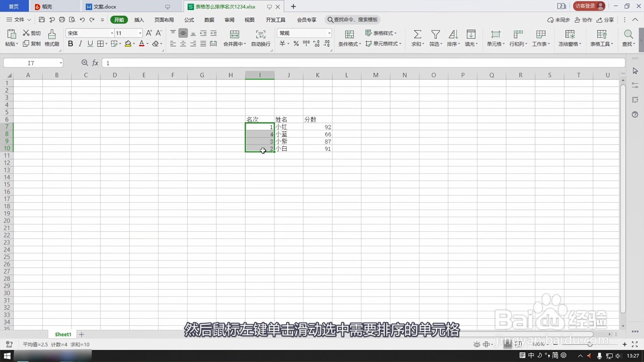This screenshot has width=644, height=362.
Task: Click the Sort 排序 icon
Action: [453, 34]
